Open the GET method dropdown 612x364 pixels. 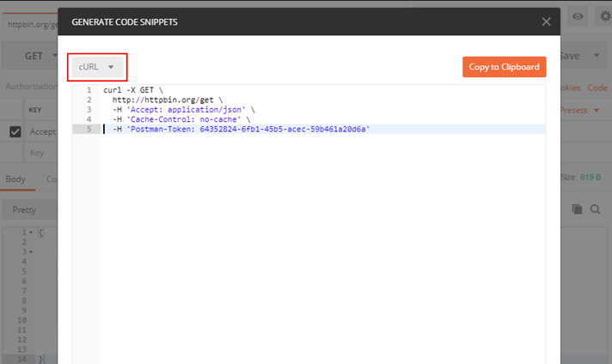pos(30,56)
